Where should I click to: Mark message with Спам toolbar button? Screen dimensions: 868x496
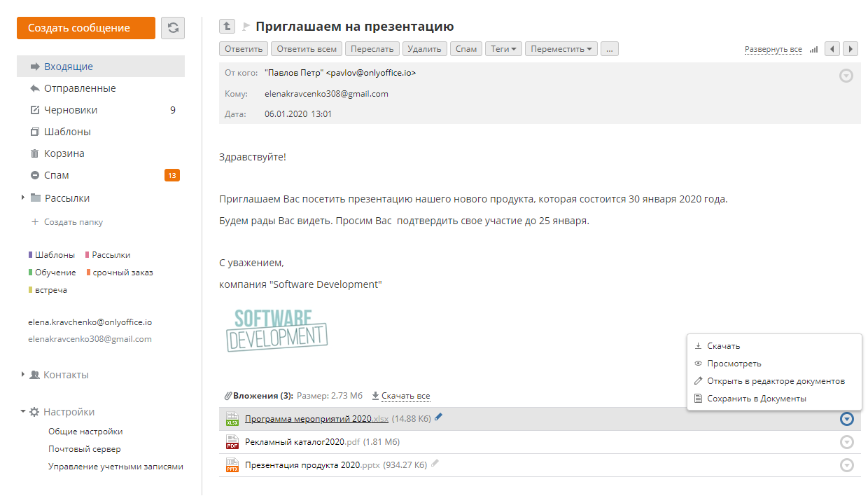coord(466,49)
